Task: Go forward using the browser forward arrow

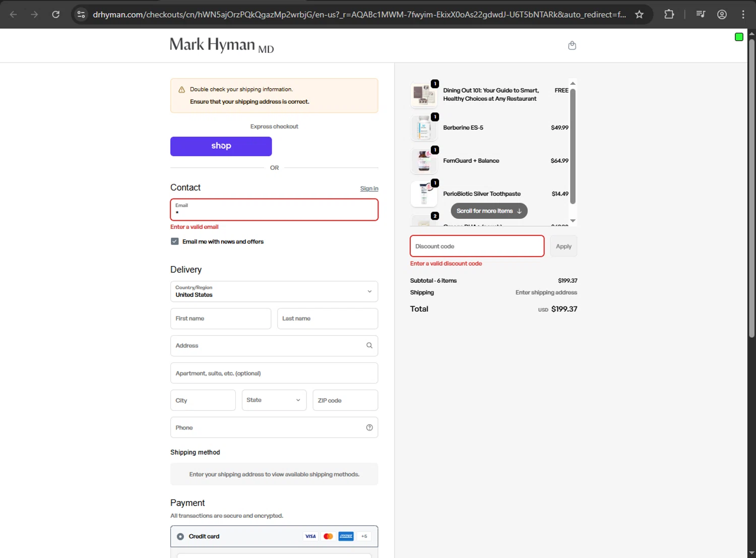Action: [x=34, y=14]
